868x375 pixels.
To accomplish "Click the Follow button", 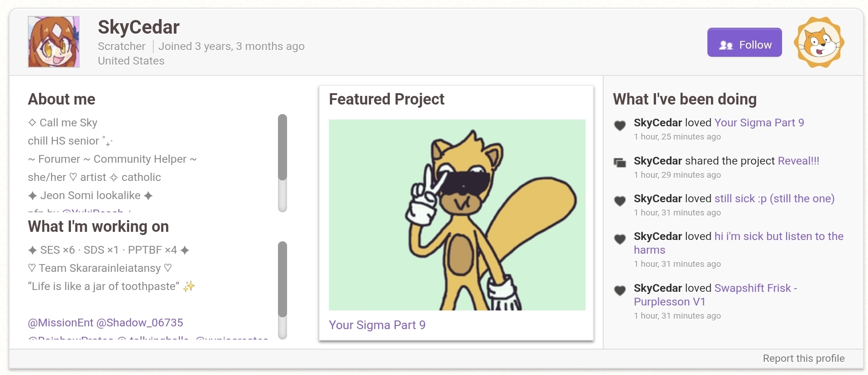I will click(744, 43).
